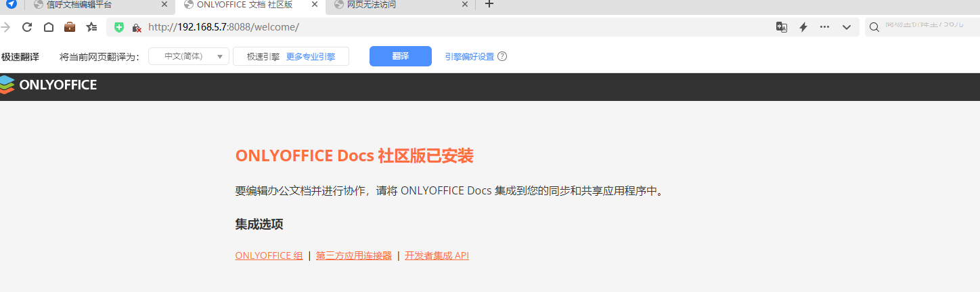Click the 更多专业引擎 link

tap(311, 57)
